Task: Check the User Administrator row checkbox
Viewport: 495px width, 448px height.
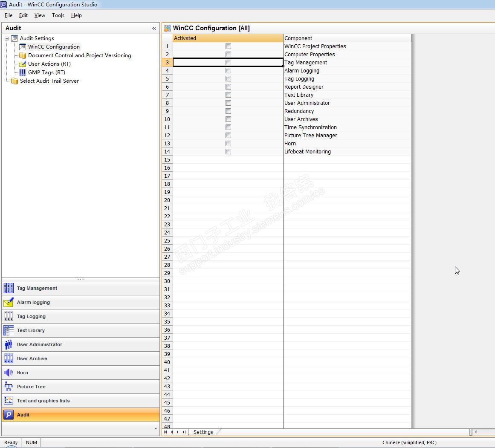Action: pyautogui.click(x=228, y=103)
